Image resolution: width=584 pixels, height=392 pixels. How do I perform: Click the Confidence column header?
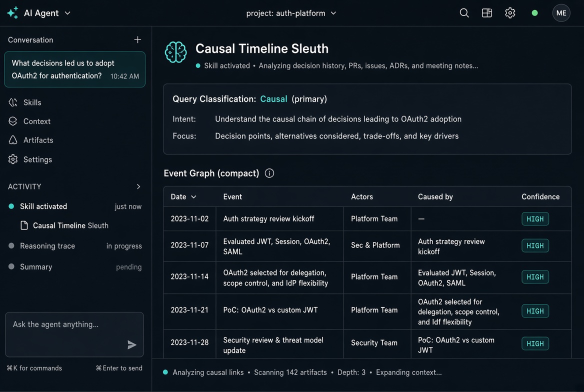pos(540,196)
